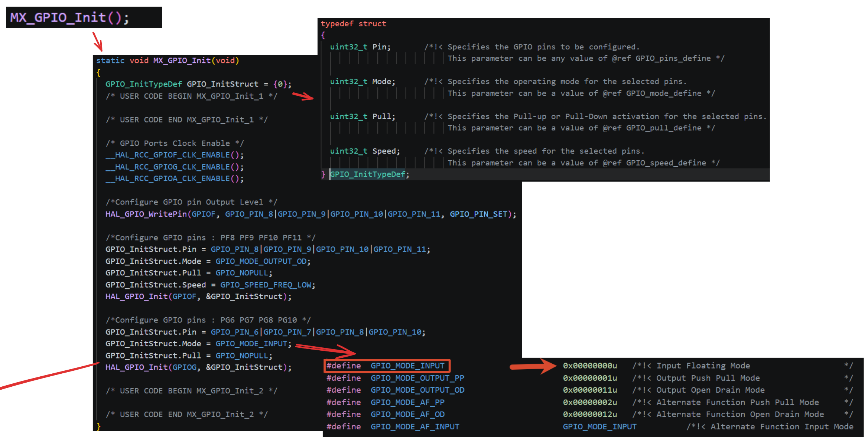Click the static void MX_GPIO_Init(void) definition
The height and width of the screenshot is (442, 868).
click(168, 60)
